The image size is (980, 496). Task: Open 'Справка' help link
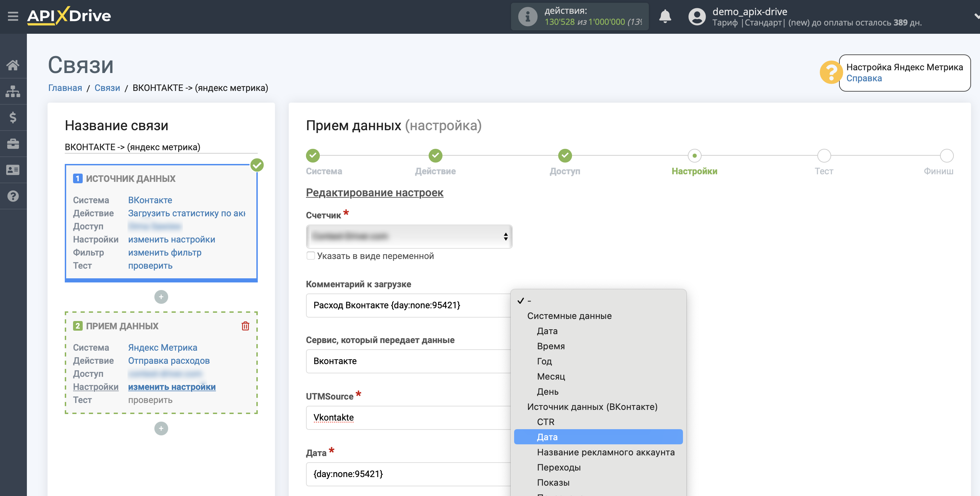(x=864, y=78)
